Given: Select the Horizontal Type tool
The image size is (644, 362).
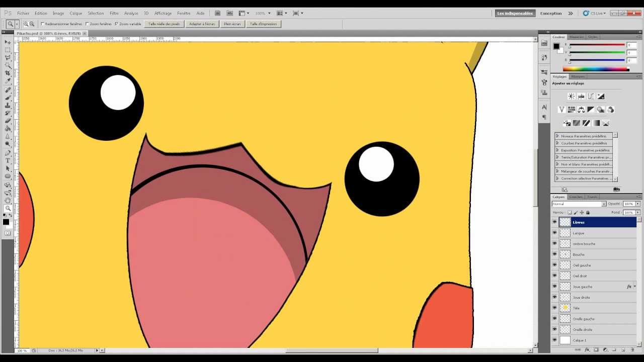Looking at the screenshot, I should (x=8, y=160).
